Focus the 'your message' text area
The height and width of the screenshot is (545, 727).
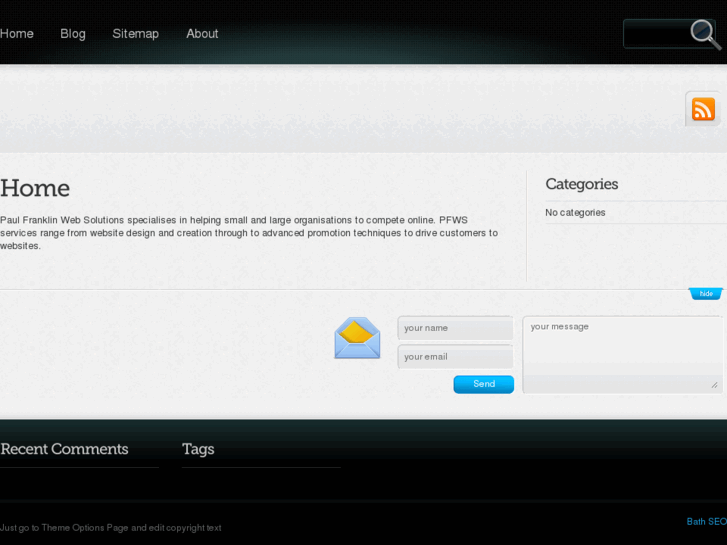tap(622, 355)
